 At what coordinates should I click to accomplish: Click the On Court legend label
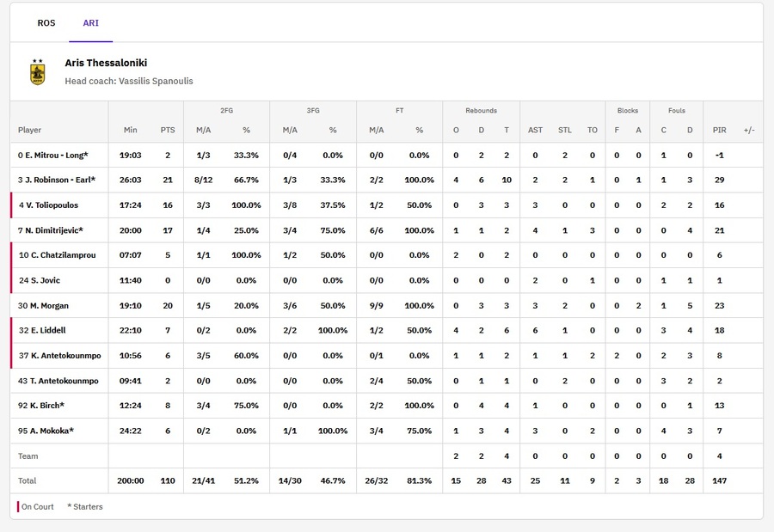tap(38, 507)
